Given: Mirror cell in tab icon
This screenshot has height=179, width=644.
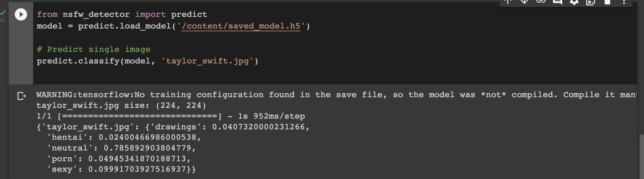Looking at the screenshot, I should pos(590,2).
